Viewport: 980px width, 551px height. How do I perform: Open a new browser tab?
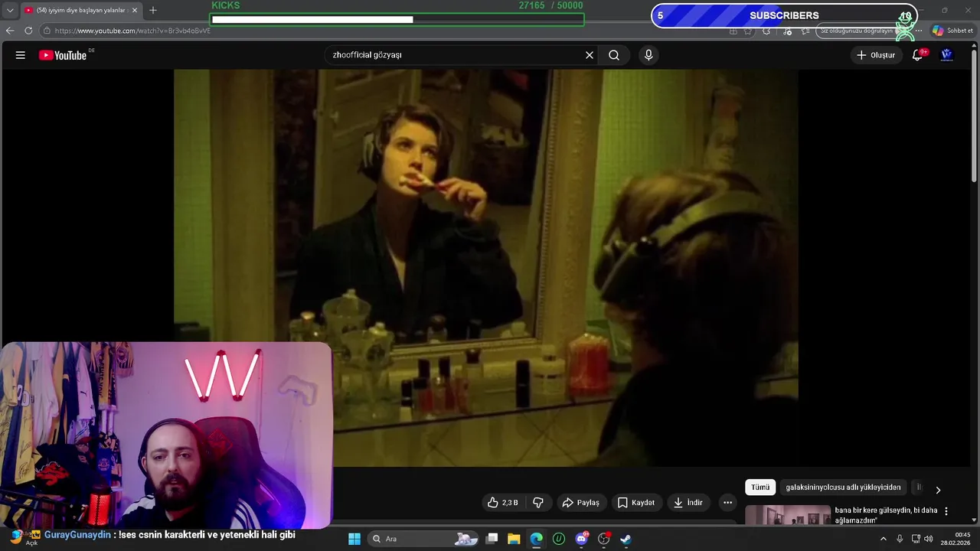[x=153, y=10]
